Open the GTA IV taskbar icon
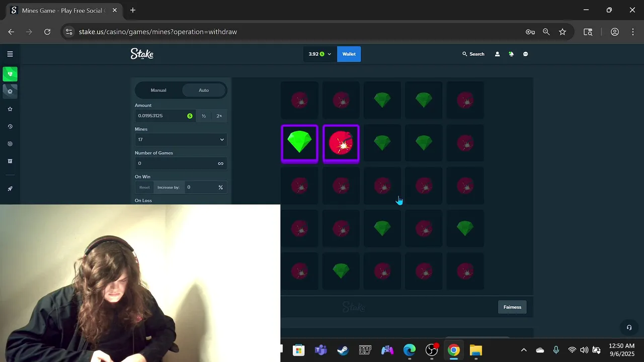Image resolution: width=644 pixels, height=362 pixels. coord(365,350)
